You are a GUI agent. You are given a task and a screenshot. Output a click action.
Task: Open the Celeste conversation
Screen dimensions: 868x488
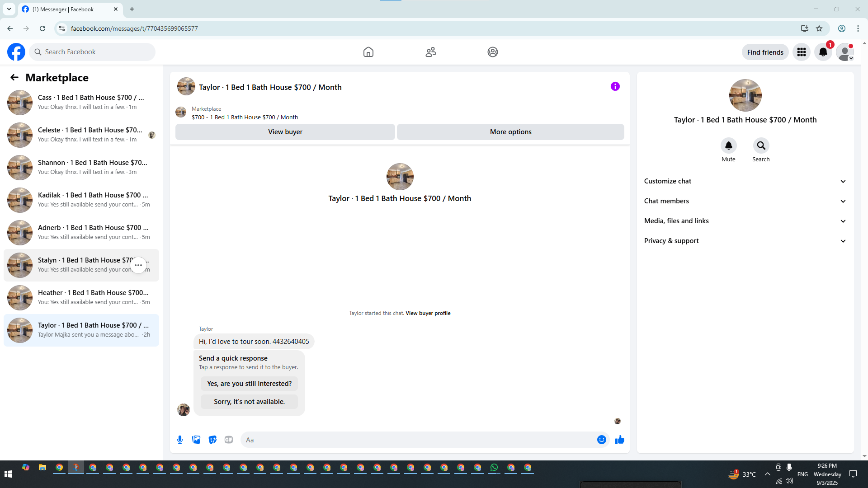[81, 135]
